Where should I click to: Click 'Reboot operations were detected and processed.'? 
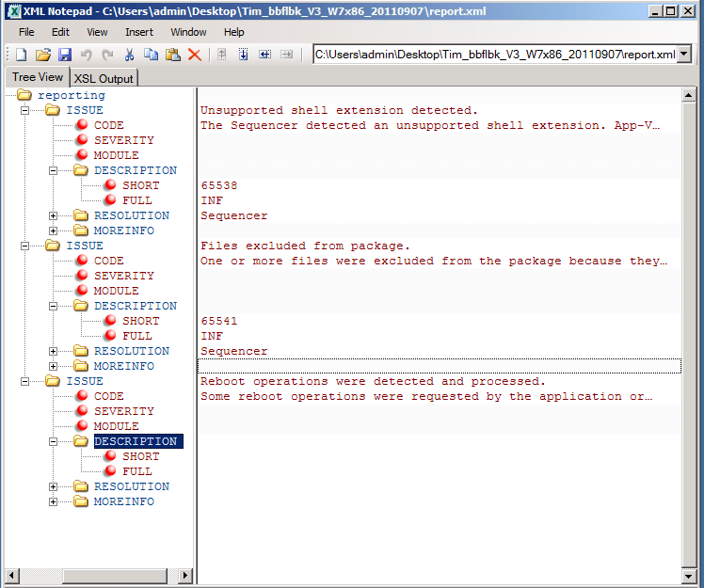click(x=373, y=382)
